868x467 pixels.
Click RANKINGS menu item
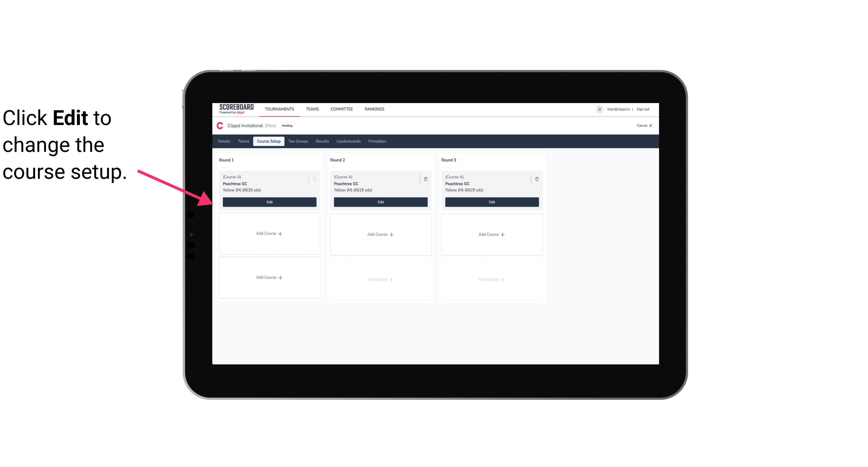tap(374, 109)
